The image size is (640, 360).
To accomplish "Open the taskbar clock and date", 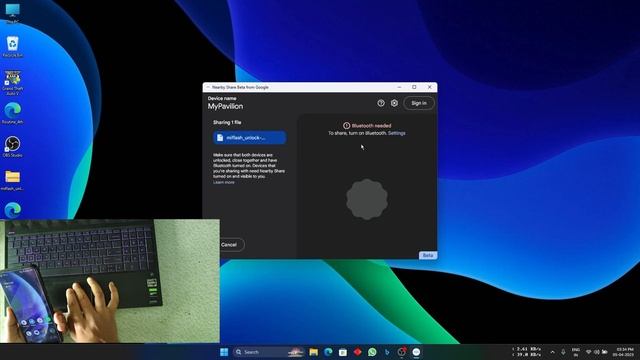I will click(623, 352).
